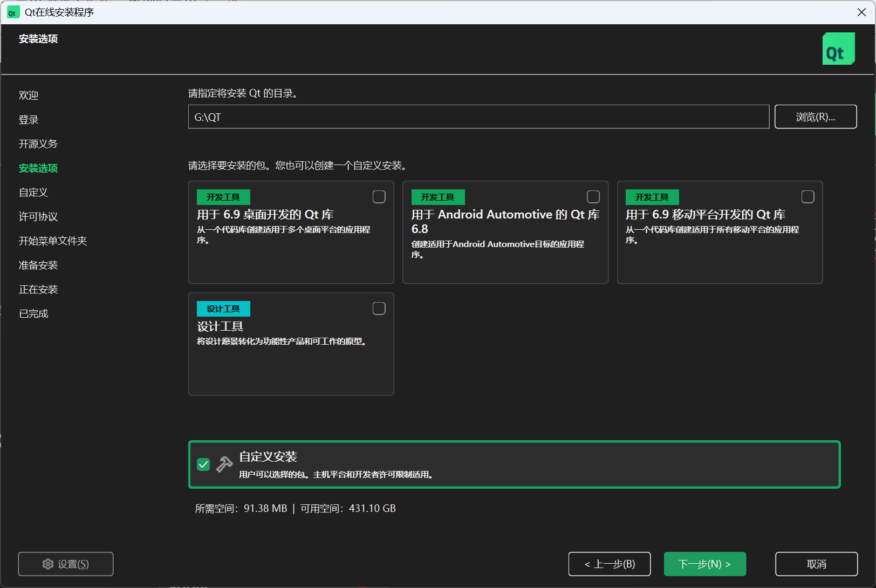
Task: Go to the 登录 step
Action: coord(29,120)
